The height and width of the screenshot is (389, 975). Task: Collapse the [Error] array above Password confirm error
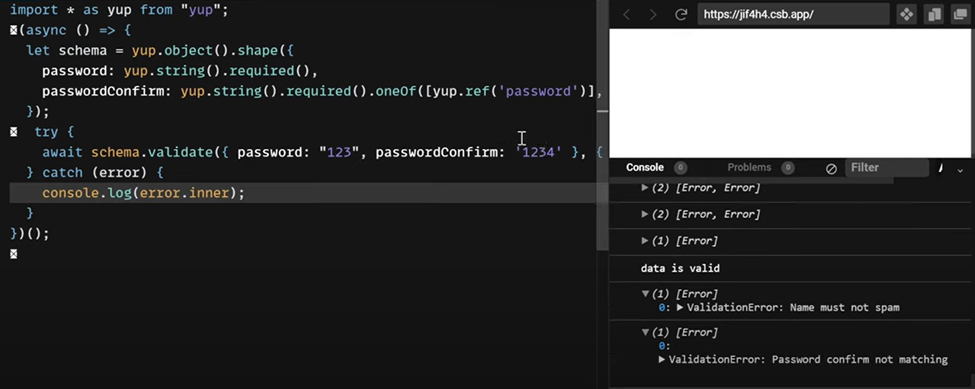click(x=645, y=333)
